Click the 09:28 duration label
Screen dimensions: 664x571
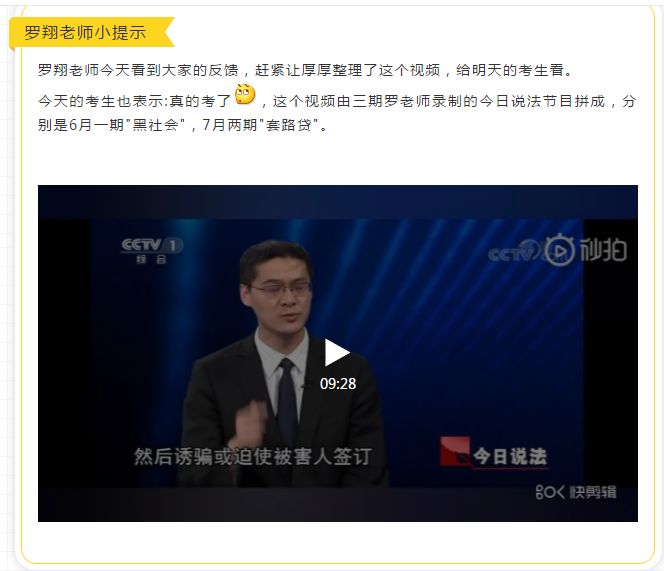[338, 384]
